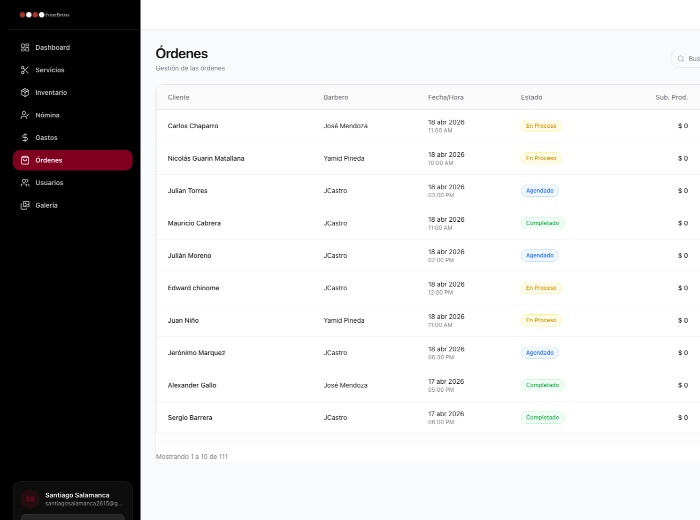Click the Estado column header
The width and height of the screenshot is (700, 520).
531,97
